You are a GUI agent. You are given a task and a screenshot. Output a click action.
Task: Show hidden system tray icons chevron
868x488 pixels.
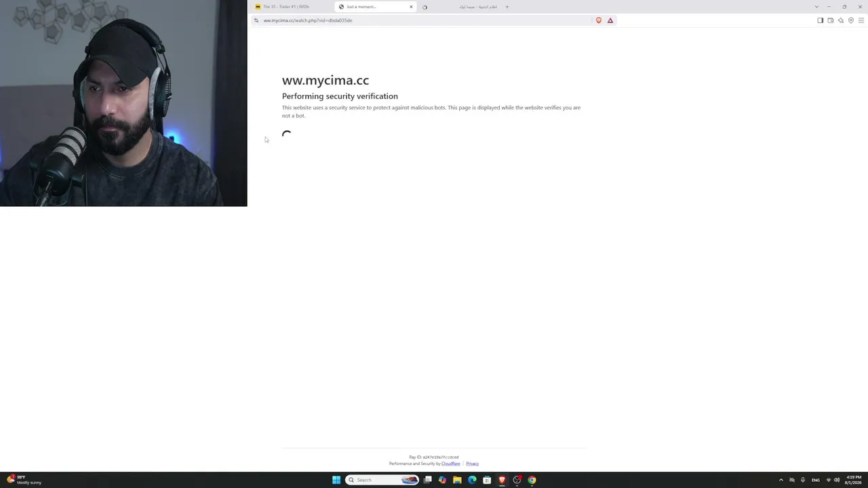781,480
